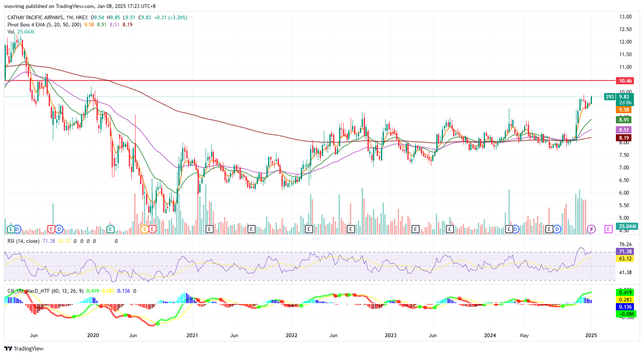Viewport: 644px width, 356px height.
Task: Click the 13.00 price axis label
Action: (626, 17)
